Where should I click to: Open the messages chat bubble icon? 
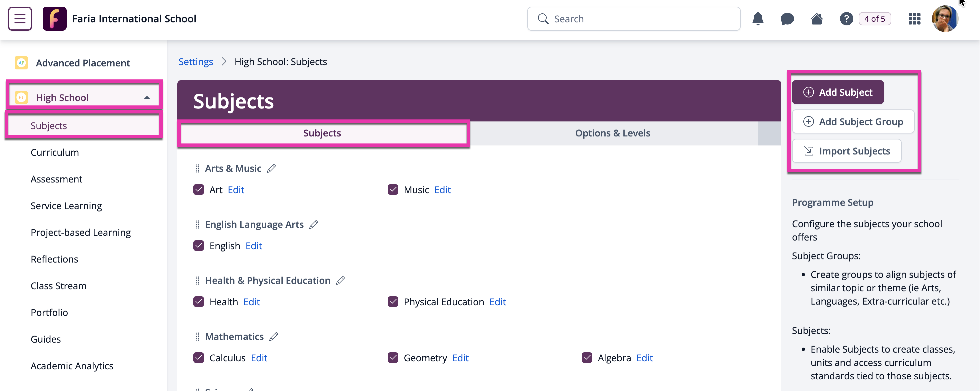pos(787,19)
